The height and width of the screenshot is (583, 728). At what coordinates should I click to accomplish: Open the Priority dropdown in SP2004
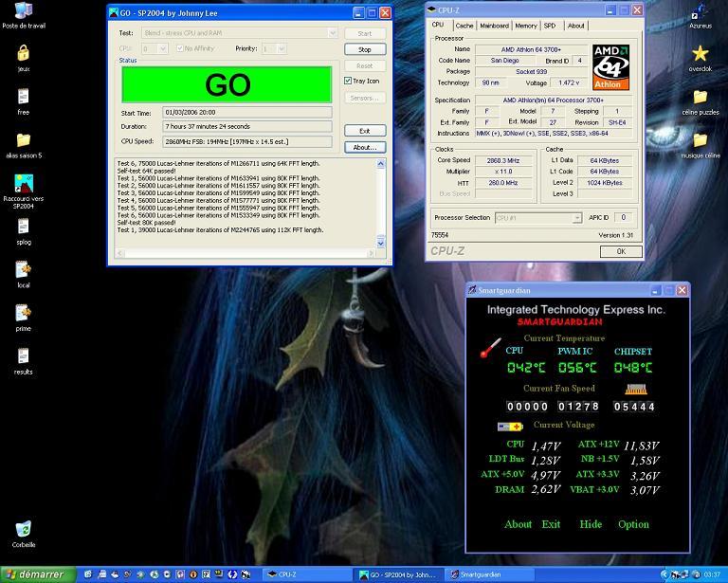tap(282, 48)
